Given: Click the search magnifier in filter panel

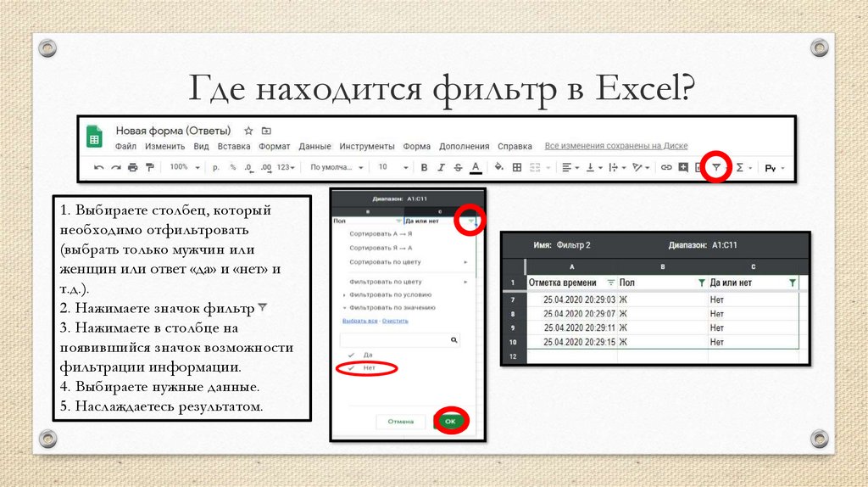Looking at the screenshot, I should 454,340.
